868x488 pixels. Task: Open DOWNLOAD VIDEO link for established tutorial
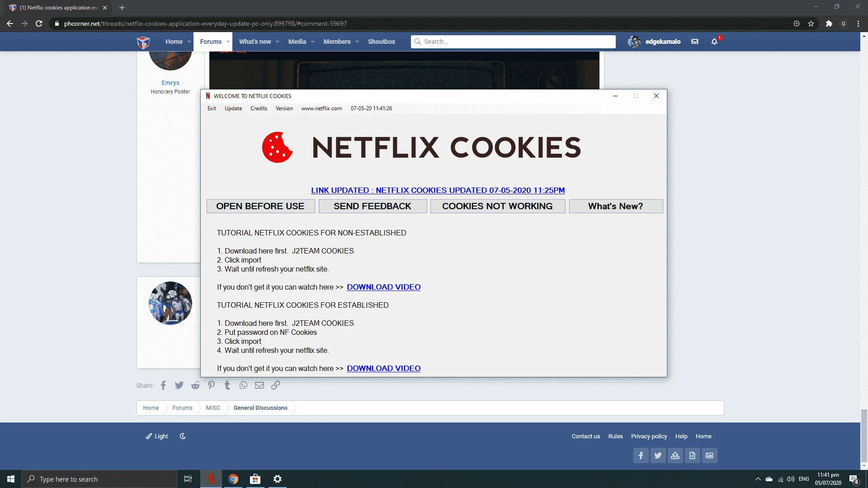[x=383, y=368]
